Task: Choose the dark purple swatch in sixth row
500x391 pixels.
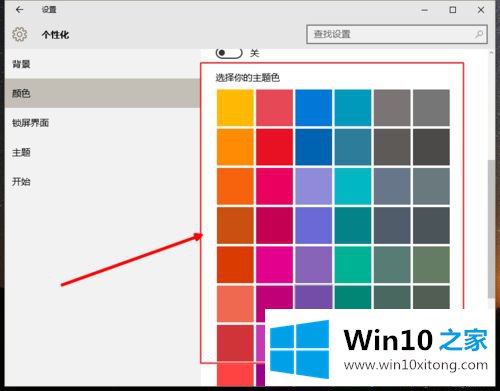Action: 313,297
